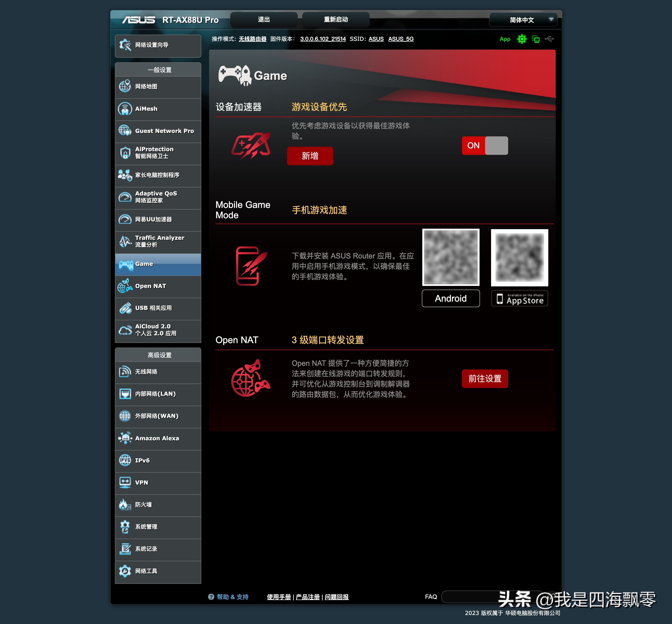Click the help question mark icon
Image resolution: width=672 pixels, height=624 pixels.
(211, 597)
